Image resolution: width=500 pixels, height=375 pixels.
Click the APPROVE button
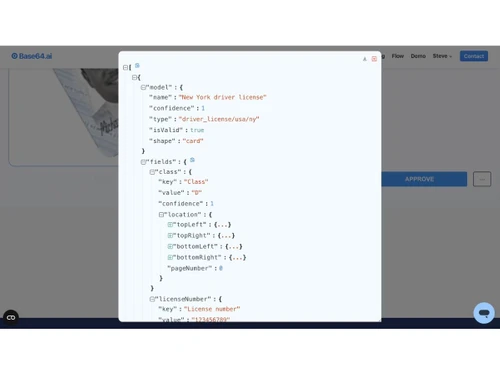coord(424,179)
